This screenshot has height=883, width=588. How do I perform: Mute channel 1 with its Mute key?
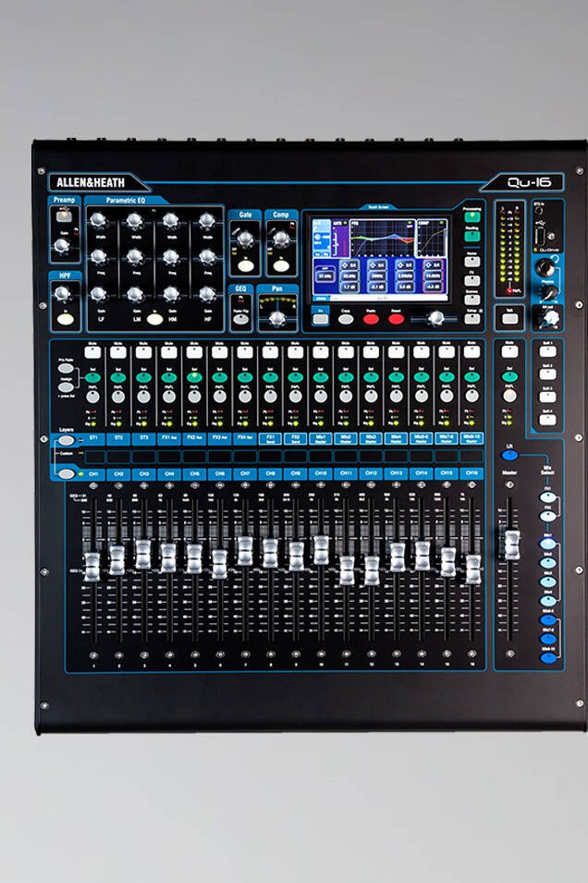click(92, 351)
